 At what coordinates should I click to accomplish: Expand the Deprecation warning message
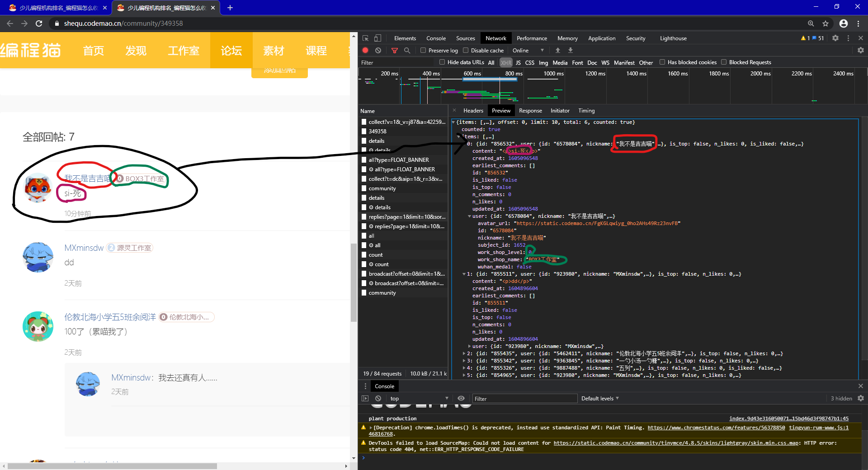point(371,428)
